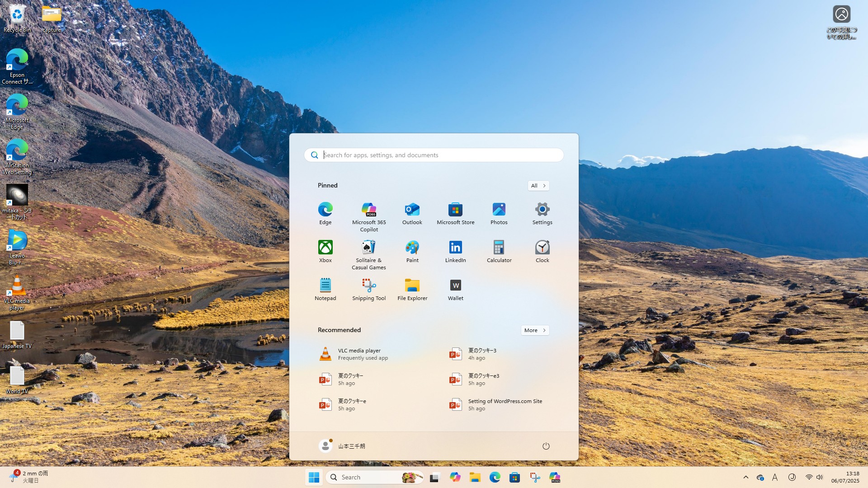
Task: Open the user account 山本三千朗 profile
Action: pyautogui.click(x=342, y=446)
